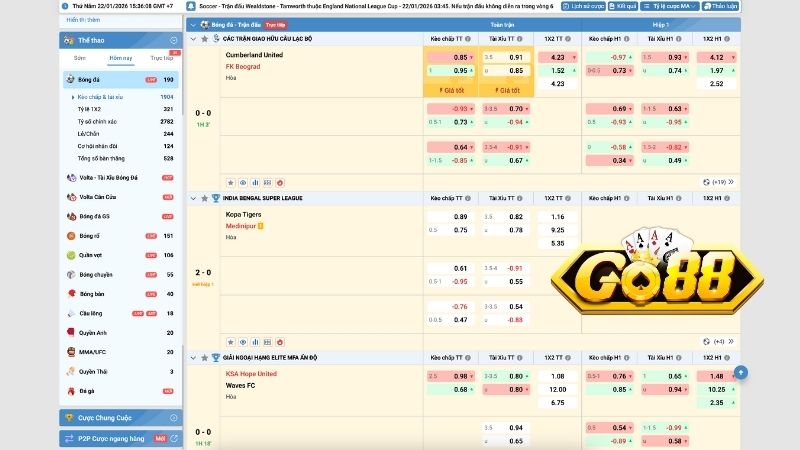This screenshot has width=800, height=450.
Task: Click Giá tốt under Kèo chấp TT column
Action: click(452, 90)
